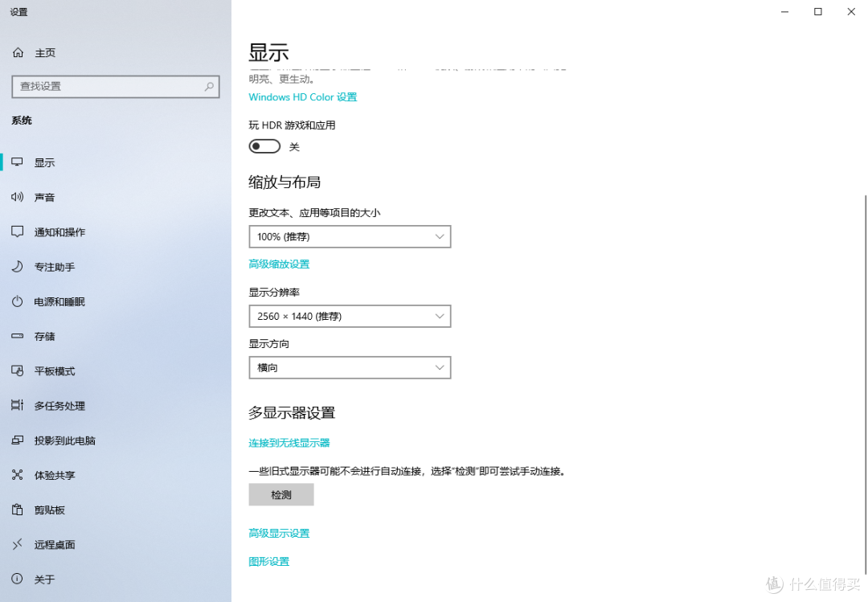Click inside the 查找设置 search box
This screenshot has width=868, height=602.
coord(116,86)
